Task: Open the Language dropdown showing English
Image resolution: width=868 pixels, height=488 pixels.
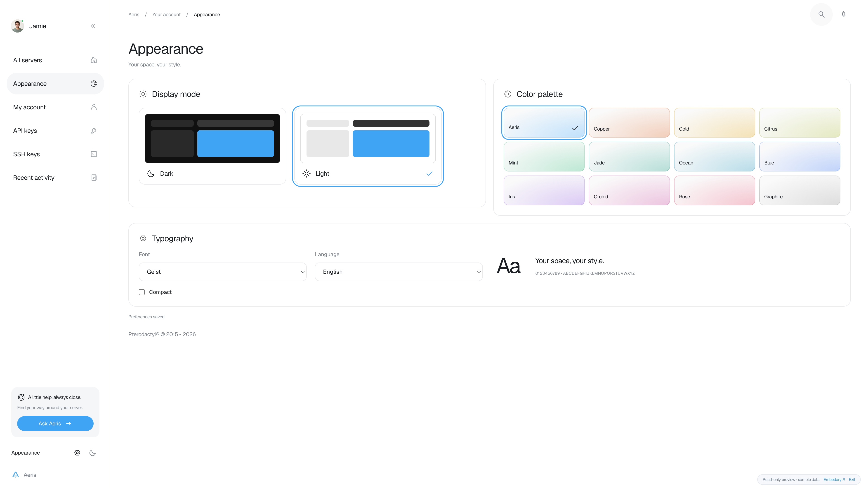Action: (x=399, y=272)
